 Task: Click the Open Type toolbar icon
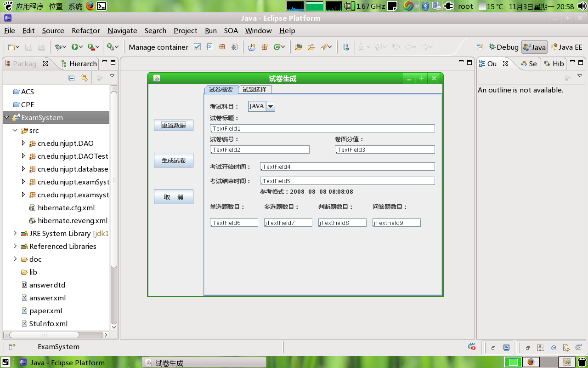tap(299, 47)
